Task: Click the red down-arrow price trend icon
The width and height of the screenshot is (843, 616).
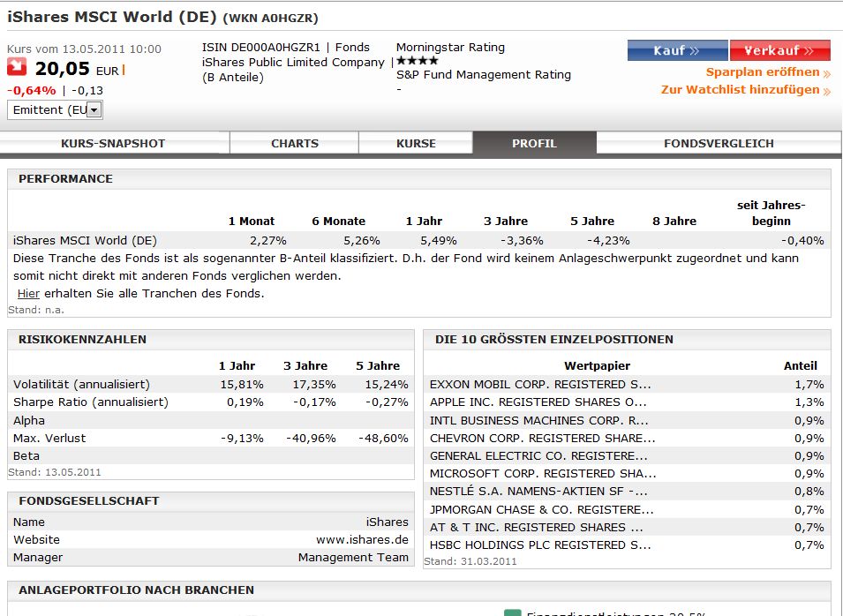Action: pyautogui.click(x=17, y=67)
